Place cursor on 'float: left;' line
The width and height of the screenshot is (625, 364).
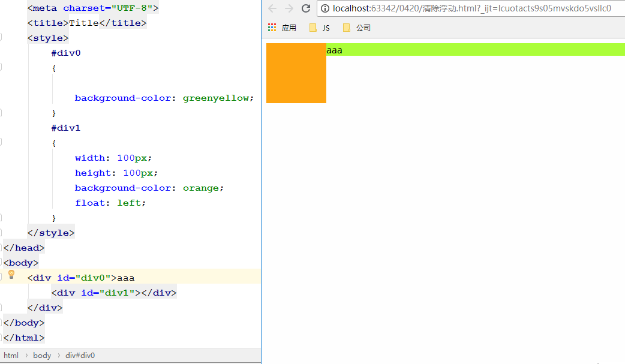pyautogui.click(x=110, y=203)
